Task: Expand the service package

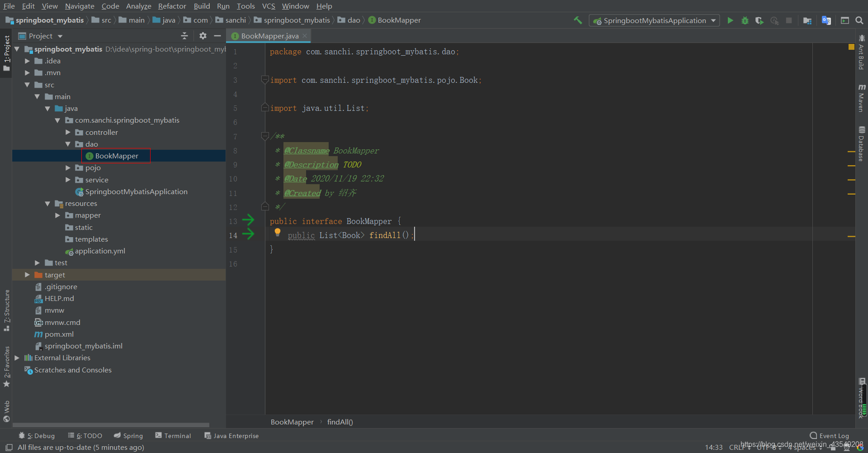Action: pyautogui.click(x=68, y=180)
